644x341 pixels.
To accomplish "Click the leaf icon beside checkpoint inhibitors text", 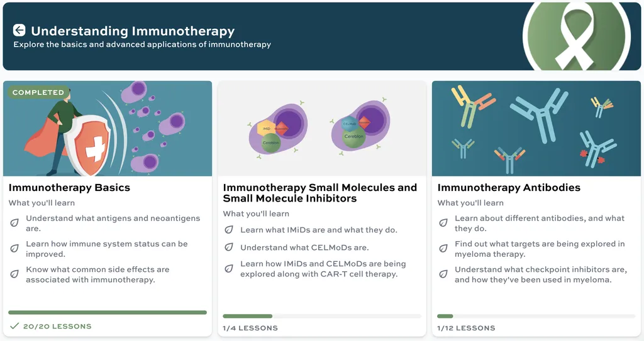I will click(x=443, y=274).
